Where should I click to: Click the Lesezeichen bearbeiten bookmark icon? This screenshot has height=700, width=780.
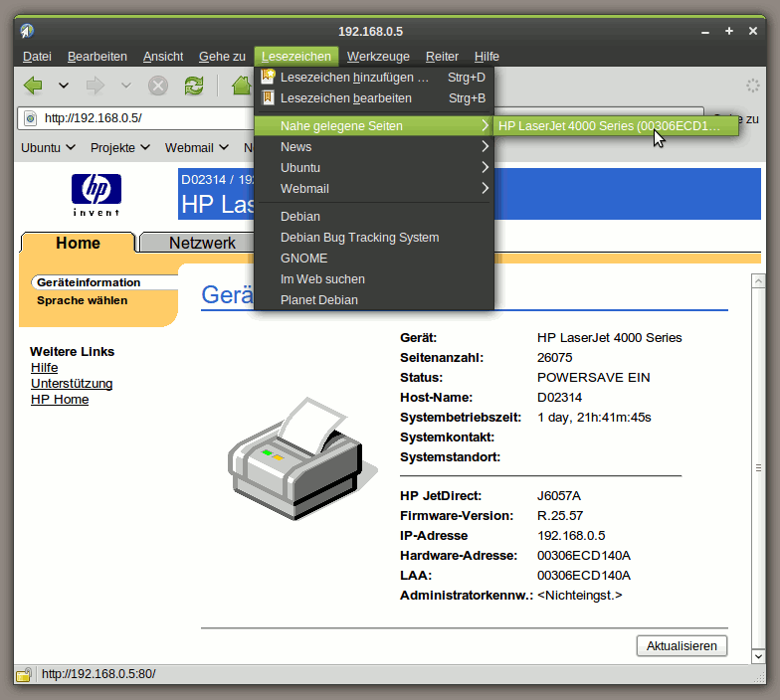(269, 97)
